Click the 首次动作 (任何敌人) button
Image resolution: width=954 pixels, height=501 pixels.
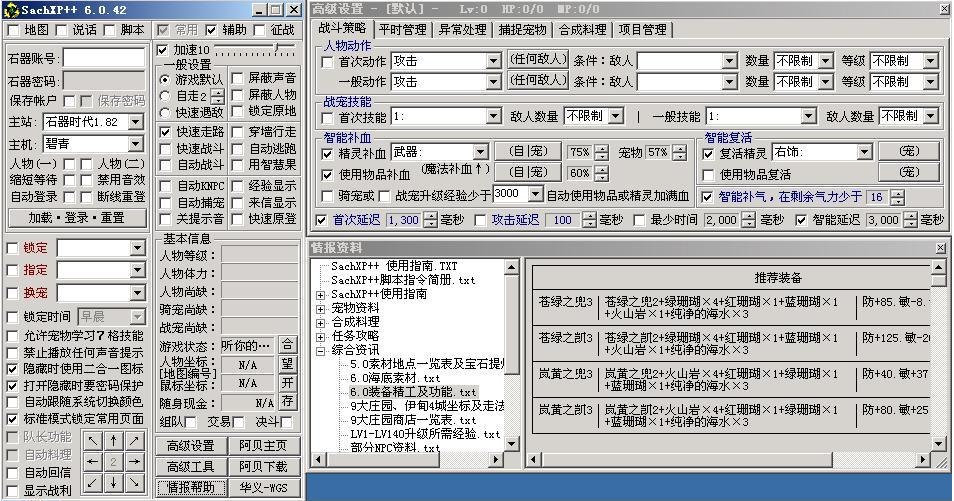pos(538,60)
